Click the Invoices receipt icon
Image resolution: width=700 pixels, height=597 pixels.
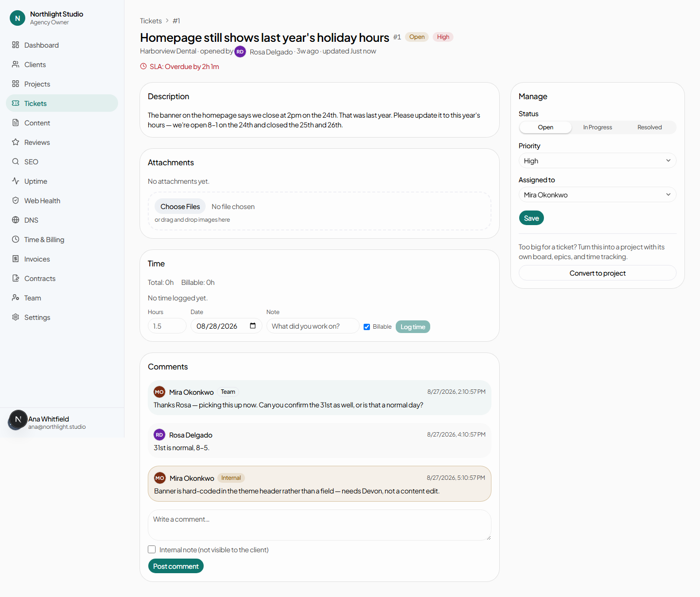tap(16, 259)
